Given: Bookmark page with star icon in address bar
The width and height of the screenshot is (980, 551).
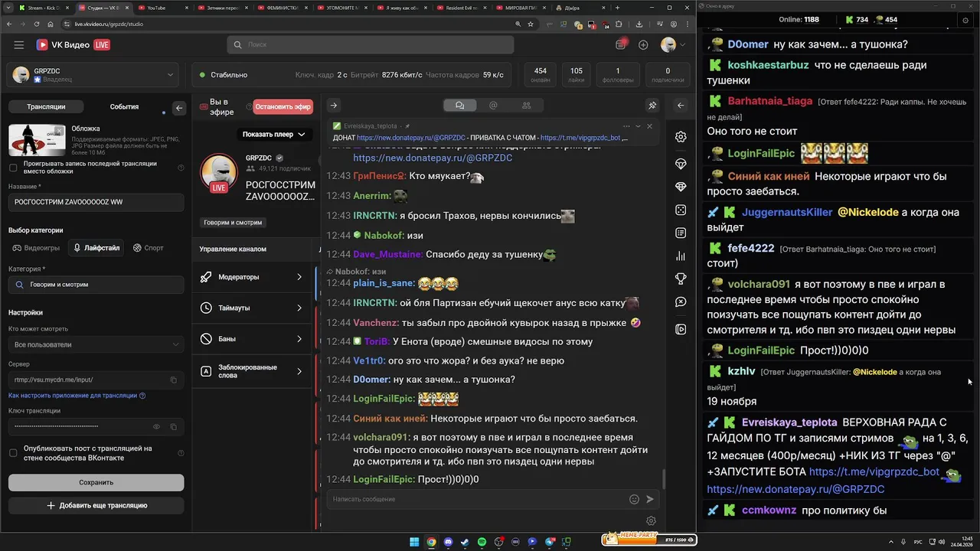Looking at the screenshot, I should tap(530, 24).
